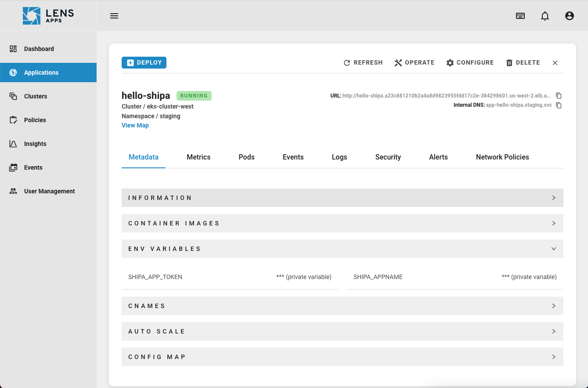This screenshot has width=588, height=388.
Task: Click the RUNNING status badge
Action: click(x=194, y=96)
